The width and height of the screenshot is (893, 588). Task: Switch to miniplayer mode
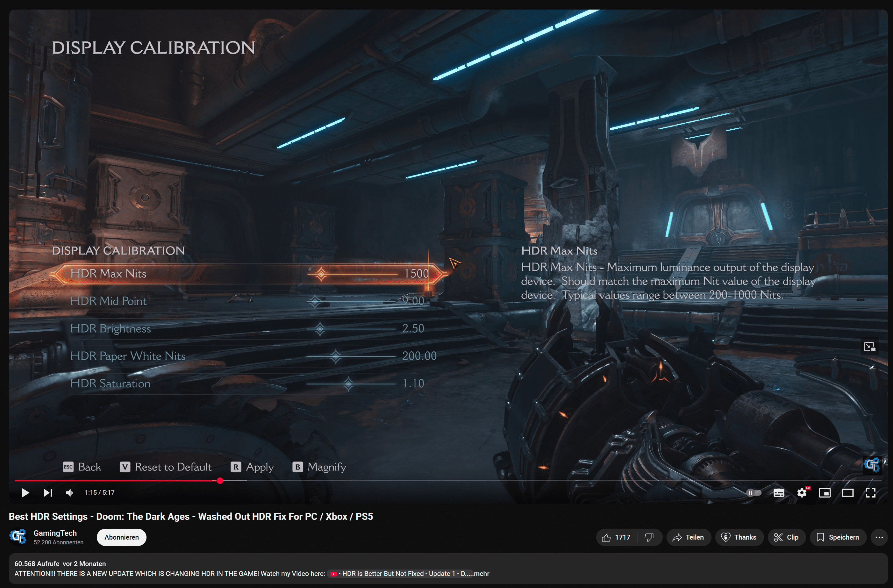(825, 492)
